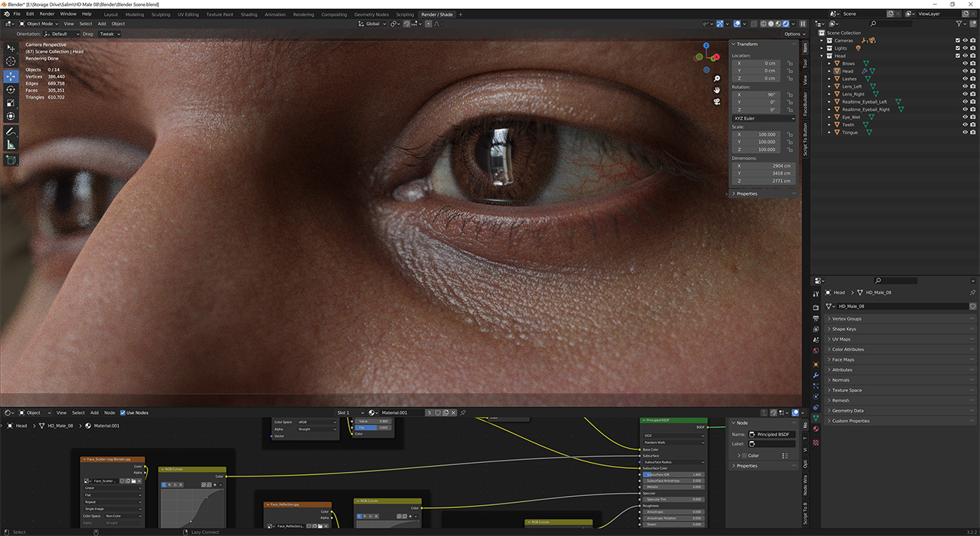The width and height of the screenshot is (980, 536).
Task: Select the Move tool
Action: coord(11,75)
